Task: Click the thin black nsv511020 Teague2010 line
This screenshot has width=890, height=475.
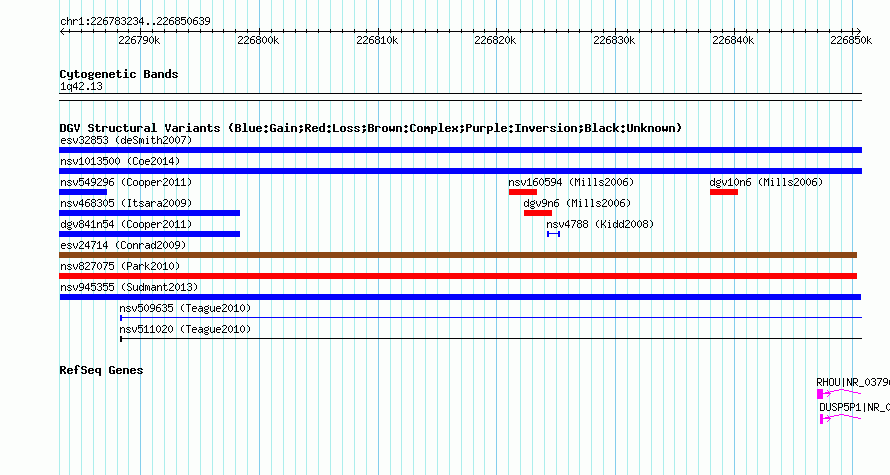Action: point(491,339)
